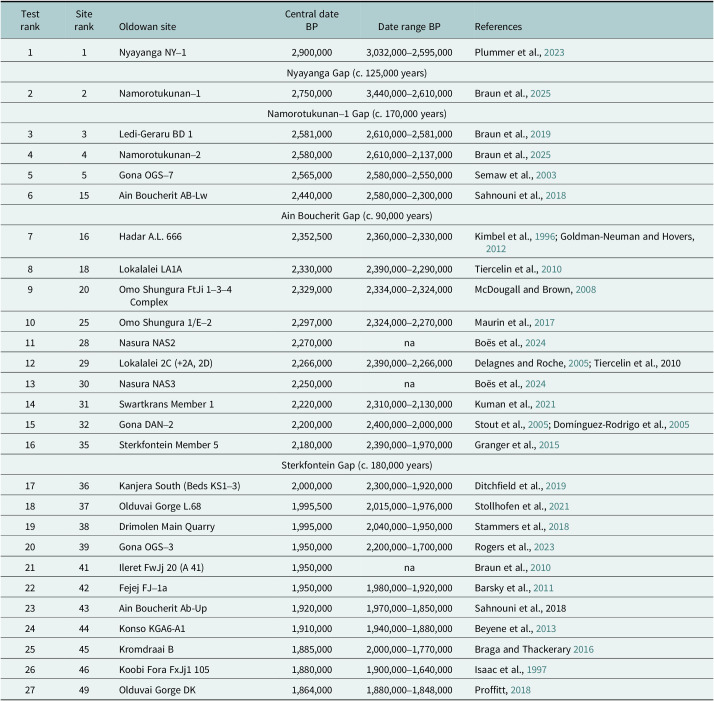Click the Site rank column header
Image resolution: width=714 pixels, height=701 pixels.
pos(84,20)
